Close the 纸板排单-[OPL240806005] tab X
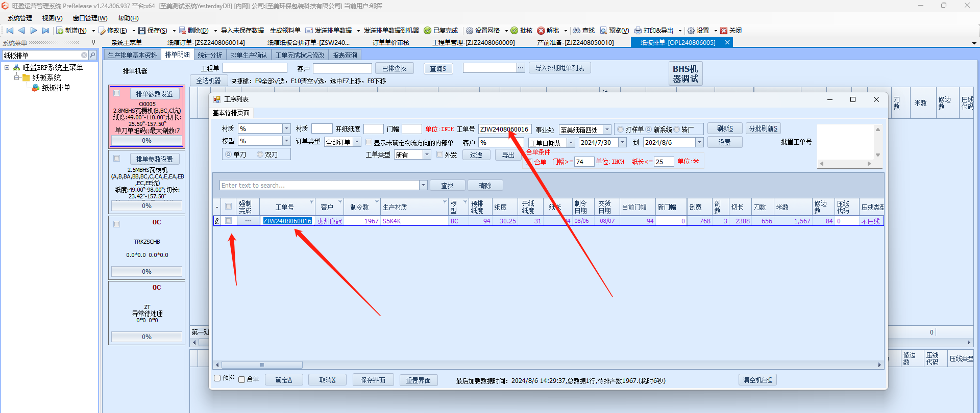The width and height of the screenshot is (980, 413). coord(727,43)
